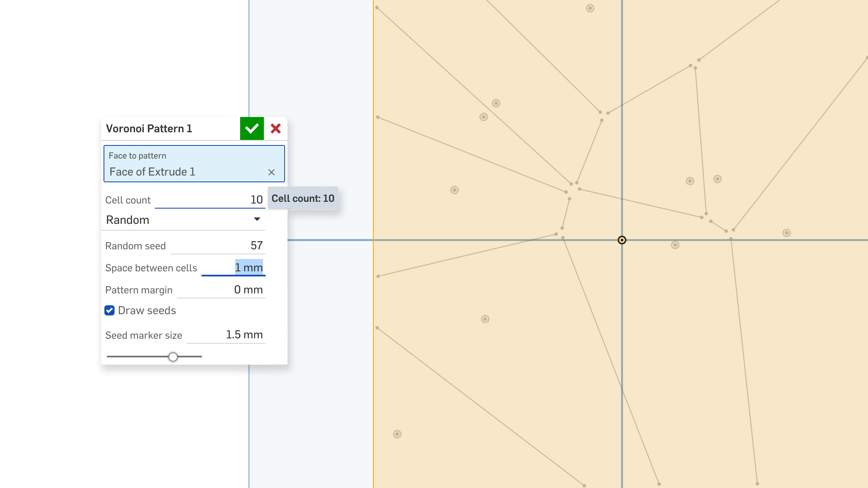Click the Seed marker size label
868x488 pixels.
point(143,335)
